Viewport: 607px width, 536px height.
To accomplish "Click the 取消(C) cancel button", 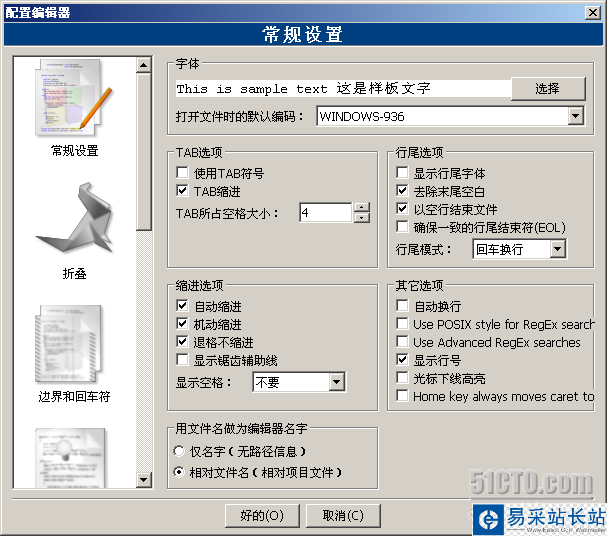I will tap(343, 515).
